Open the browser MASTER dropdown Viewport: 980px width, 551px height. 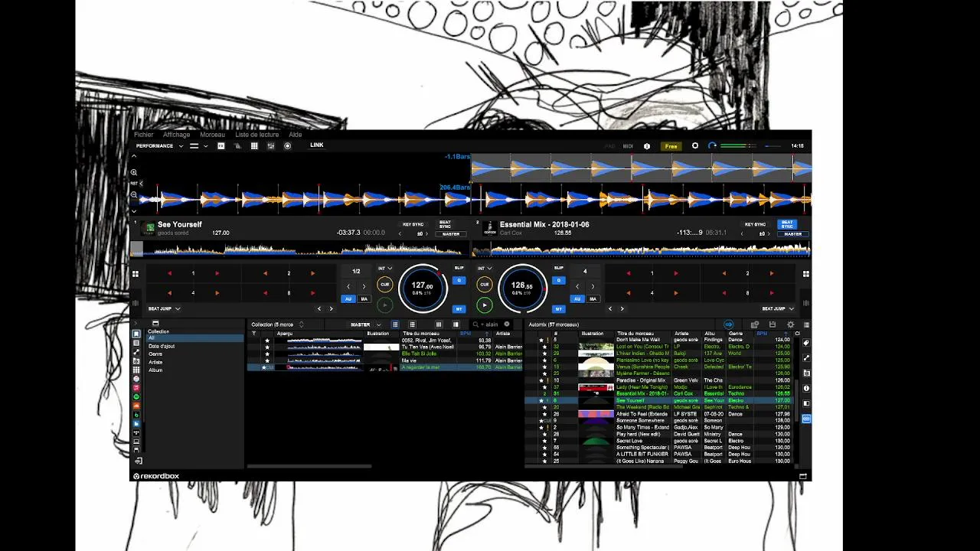pos(365,324)
